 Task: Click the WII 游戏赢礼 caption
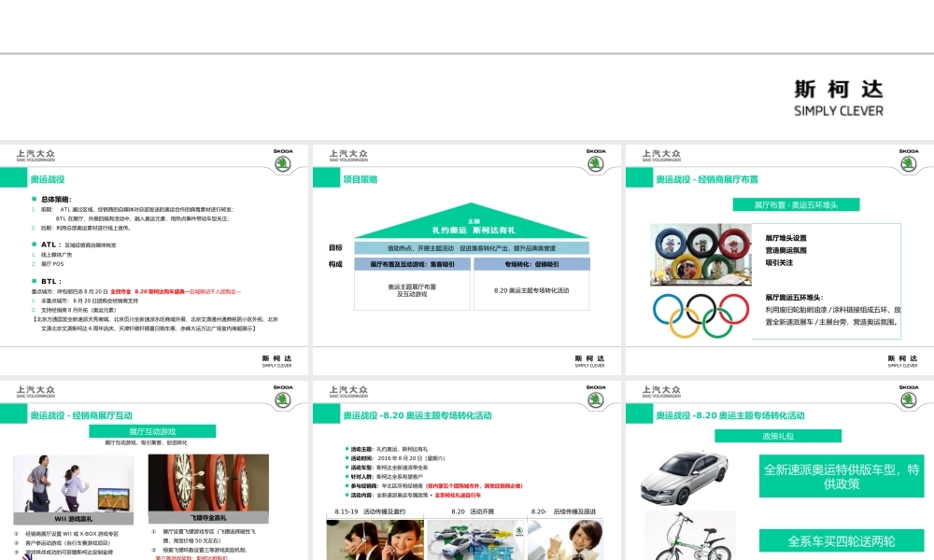(73, 519)
